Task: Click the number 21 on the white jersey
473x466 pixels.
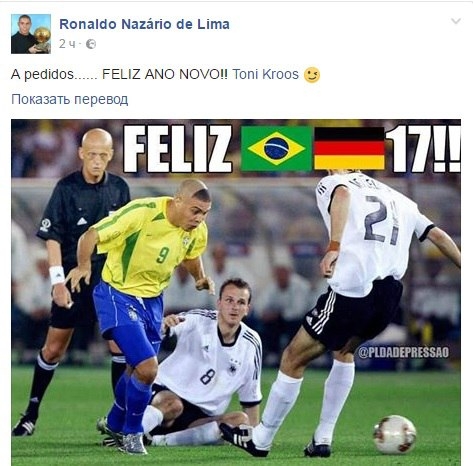Action: (x=382, y=220)
